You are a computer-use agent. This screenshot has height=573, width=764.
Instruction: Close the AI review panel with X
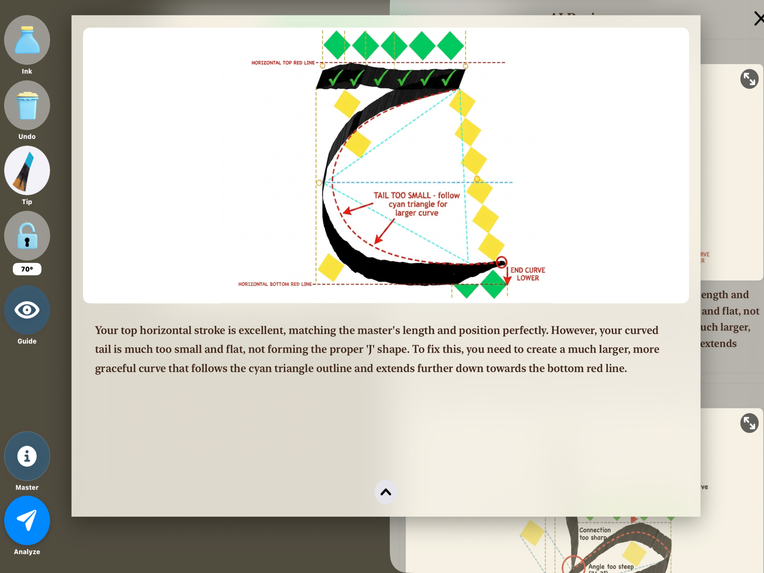point(758,19)
